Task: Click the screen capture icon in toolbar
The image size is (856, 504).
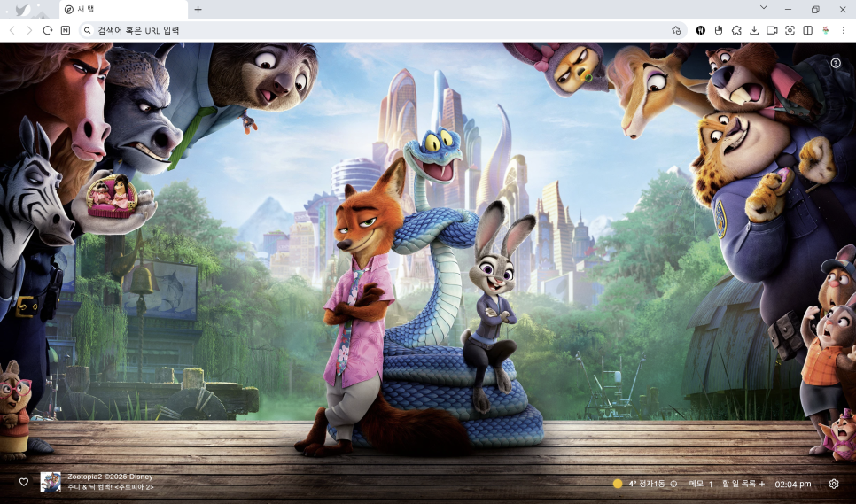Action: [x=790, y=30]
